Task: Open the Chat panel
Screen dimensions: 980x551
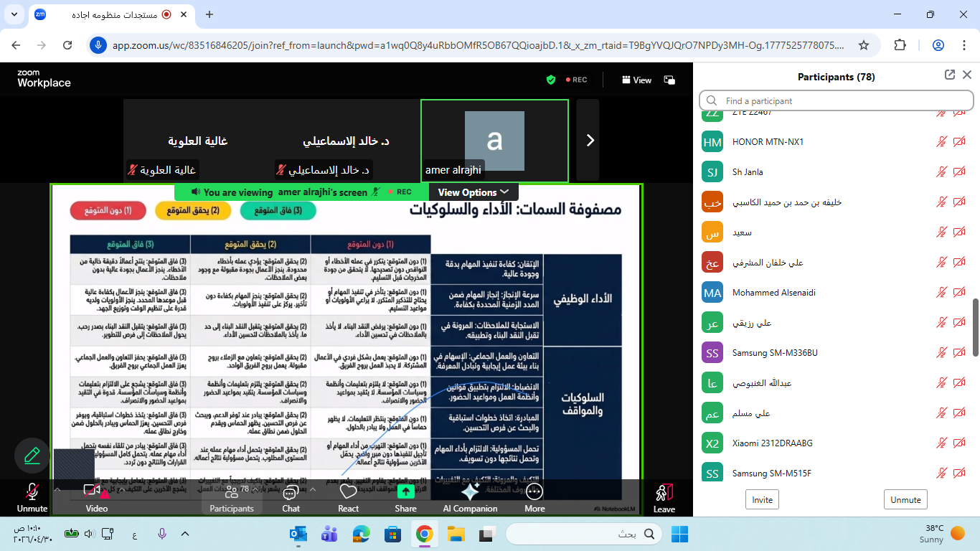Action: 291,497
